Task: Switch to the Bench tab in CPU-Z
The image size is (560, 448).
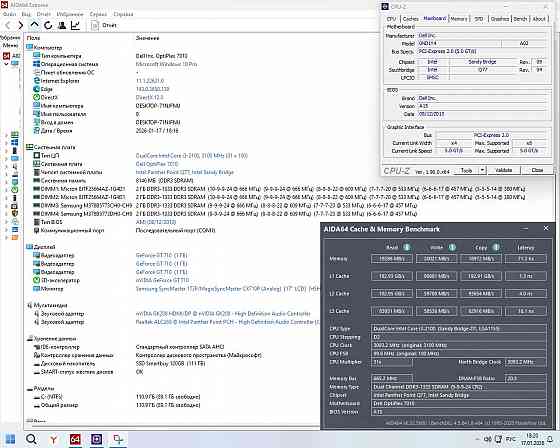Action: pos(520,19)
